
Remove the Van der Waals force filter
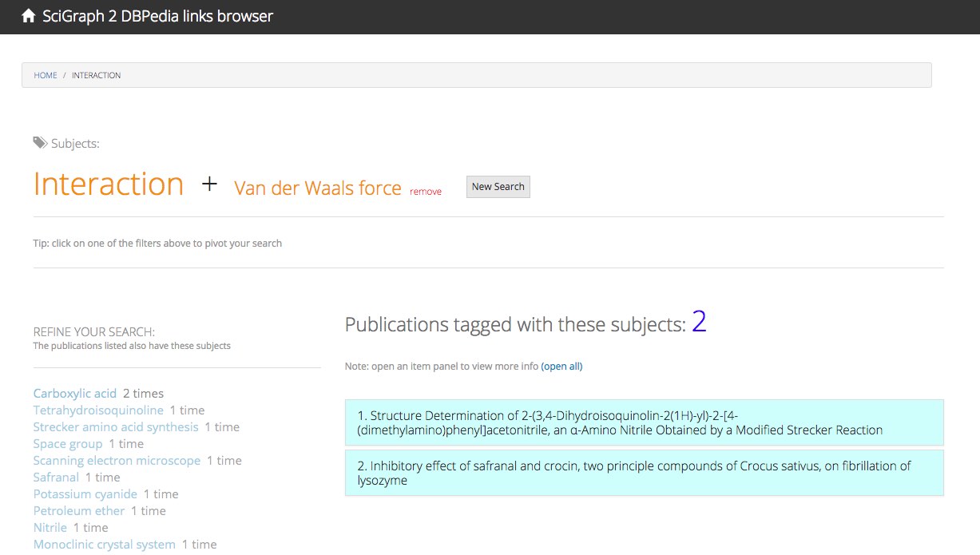(426, 192)
